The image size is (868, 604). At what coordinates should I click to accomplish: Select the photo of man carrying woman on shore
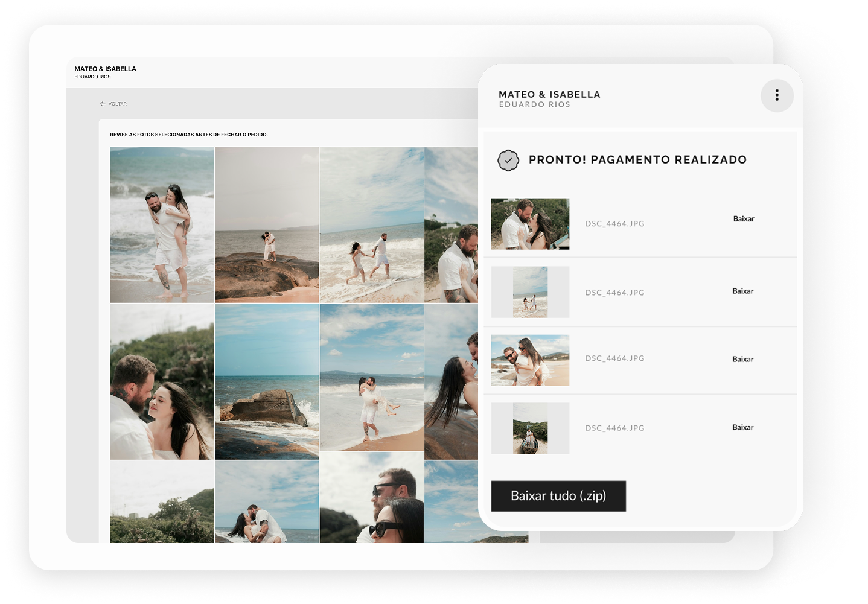(371, 377)
